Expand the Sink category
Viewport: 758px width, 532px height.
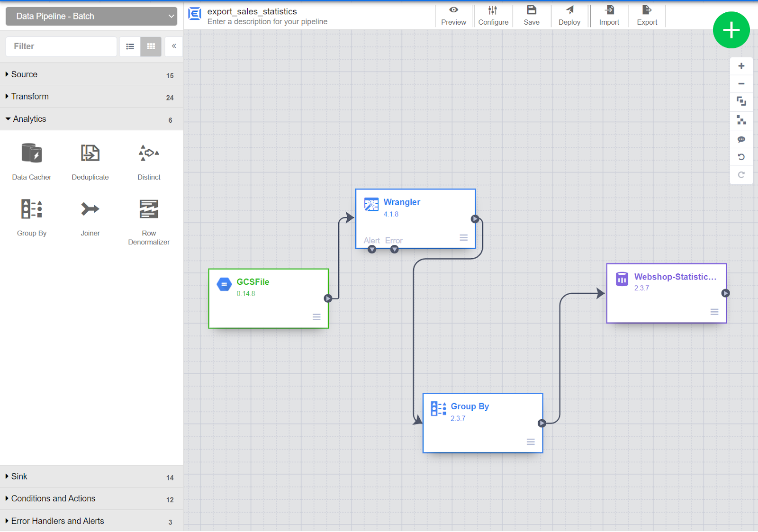coord(91,477)
